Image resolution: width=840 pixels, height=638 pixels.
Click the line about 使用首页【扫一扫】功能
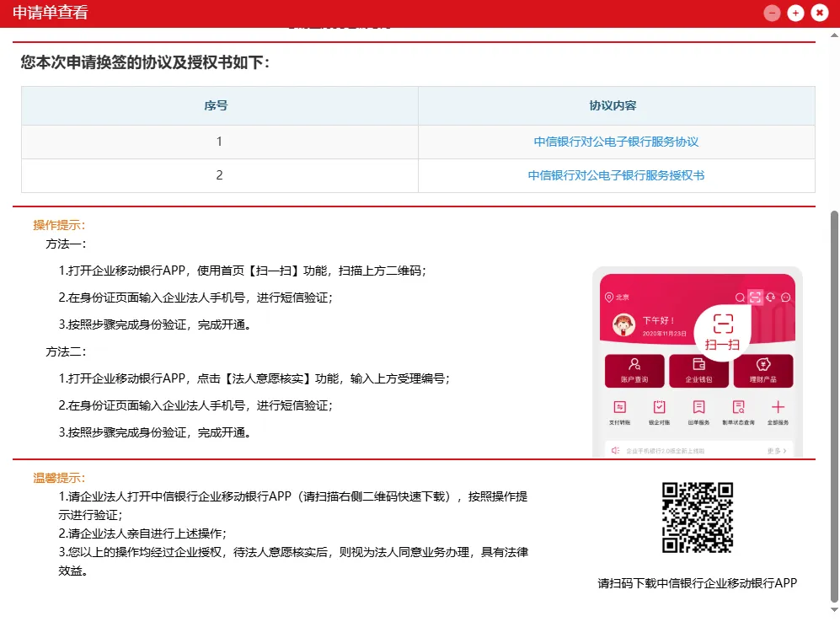[242, 271]
